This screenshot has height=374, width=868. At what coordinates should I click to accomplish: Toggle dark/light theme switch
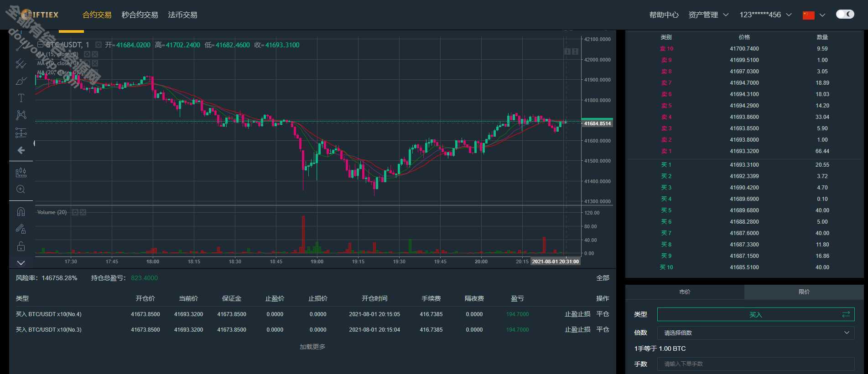[845, 14]
